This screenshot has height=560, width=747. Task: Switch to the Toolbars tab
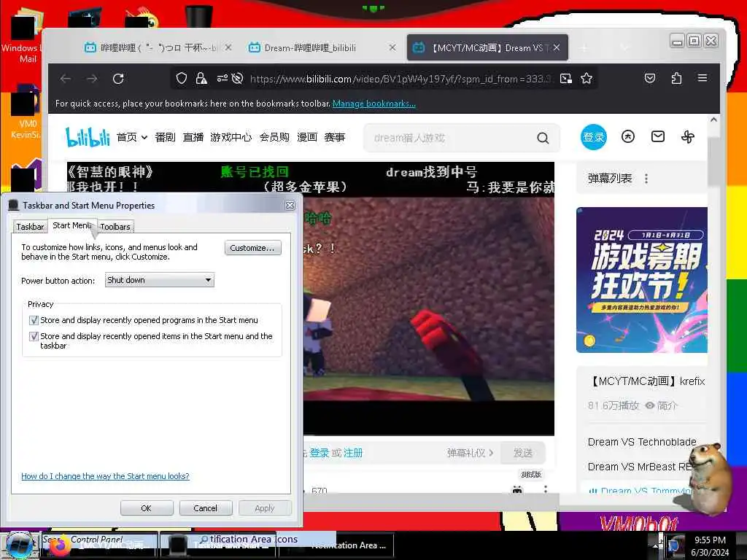(x=115, y=227)
